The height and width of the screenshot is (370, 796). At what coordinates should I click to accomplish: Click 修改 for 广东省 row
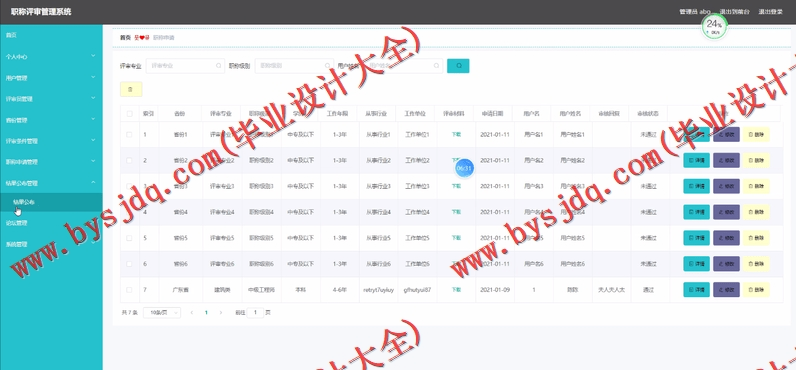[726, 290]
